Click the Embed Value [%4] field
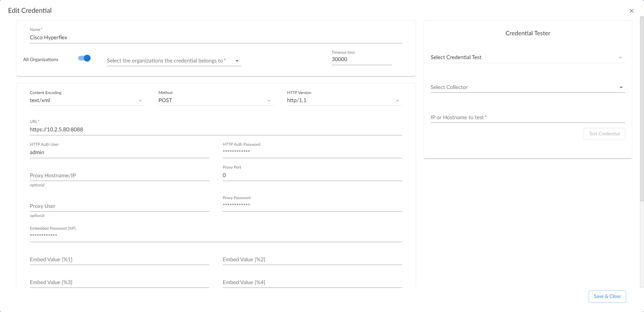The image size is (644, 312). coord(312,282)
